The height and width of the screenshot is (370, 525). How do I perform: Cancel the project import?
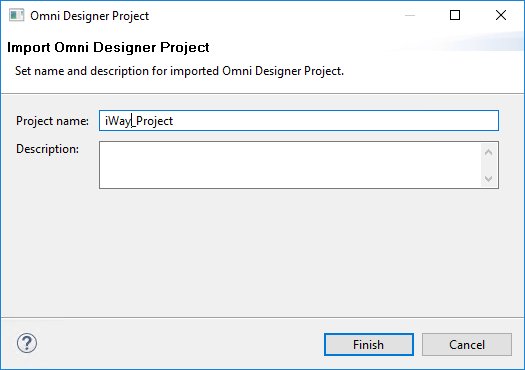[x=467, y=345]
